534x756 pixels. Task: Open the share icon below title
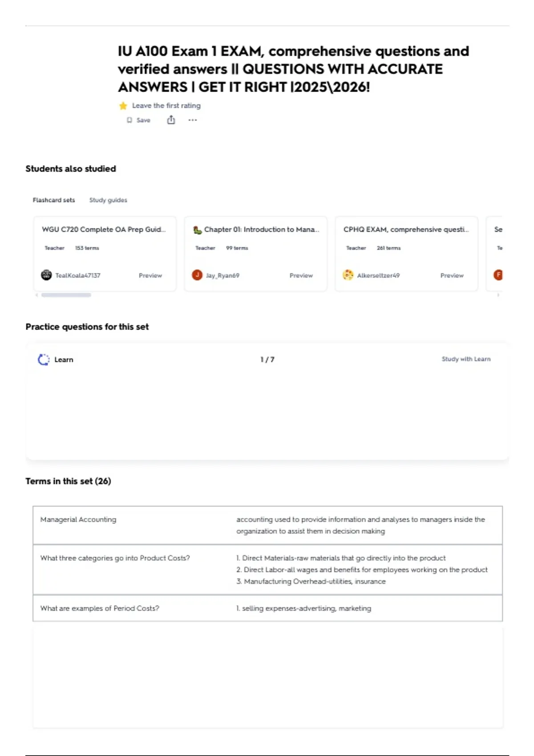[171, 120]
